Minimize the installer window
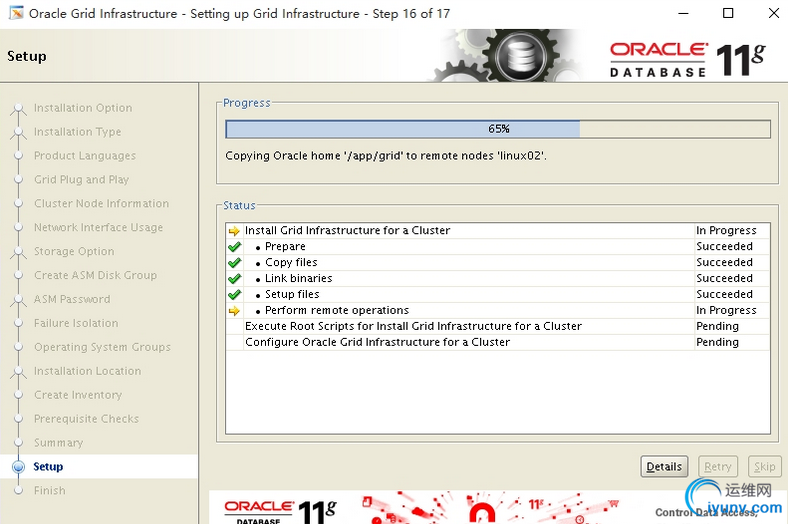 point(683,13)
